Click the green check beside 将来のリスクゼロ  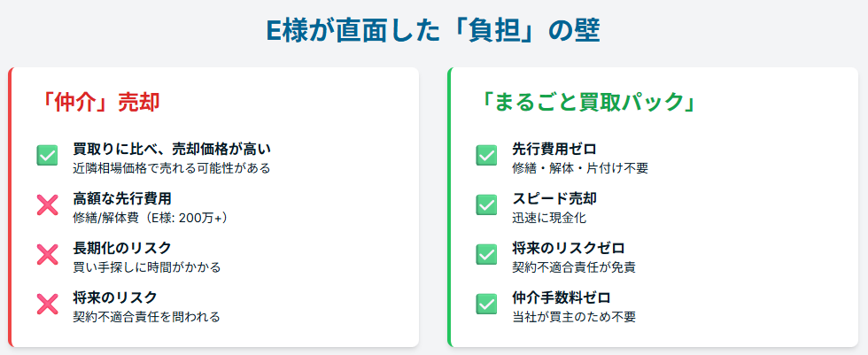tap(486, 255)
